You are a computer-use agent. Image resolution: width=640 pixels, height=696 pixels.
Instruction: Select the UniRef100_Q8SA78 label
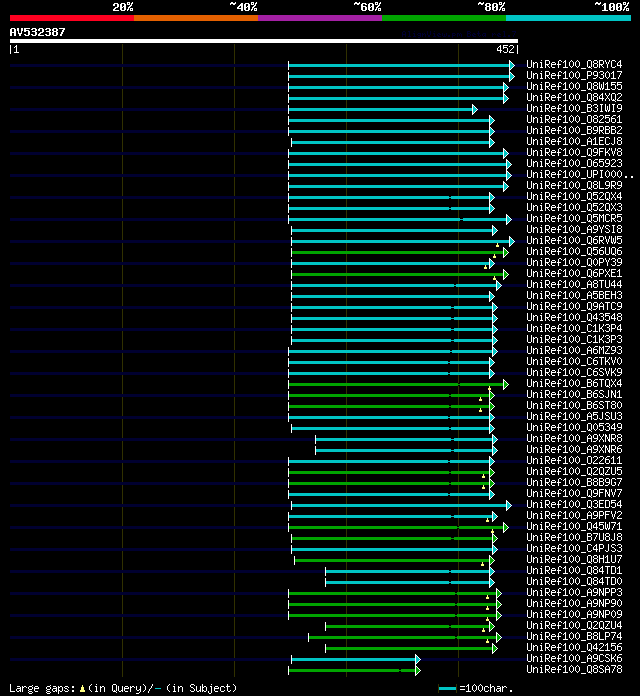point(574,669)
